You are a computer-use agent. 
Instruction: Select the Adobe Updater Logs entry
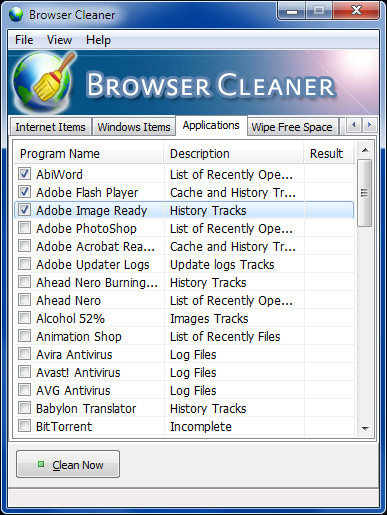(93, 265)
